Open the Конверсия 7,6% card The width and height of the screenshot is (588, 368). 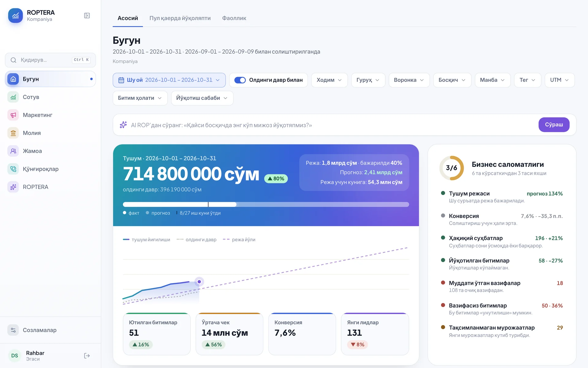pos(302,334)
